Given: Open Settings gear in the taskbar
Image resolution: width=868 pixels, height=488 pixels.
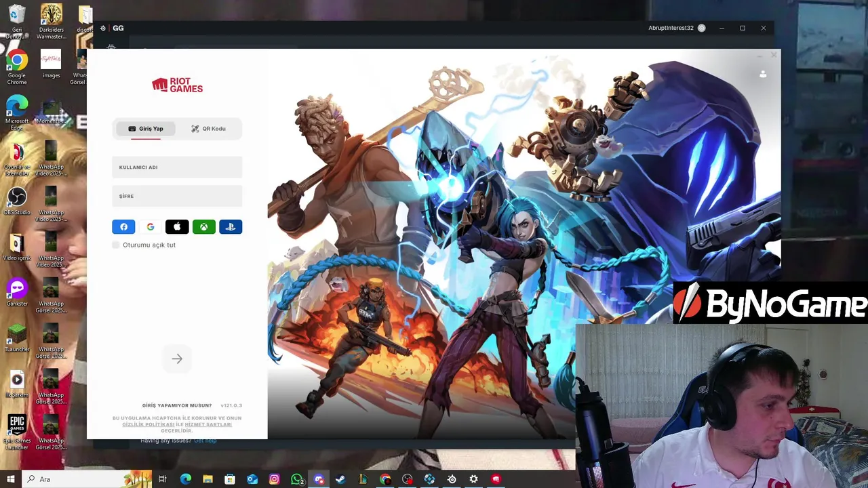Looking at the screenshot, I should coord(473,479).
